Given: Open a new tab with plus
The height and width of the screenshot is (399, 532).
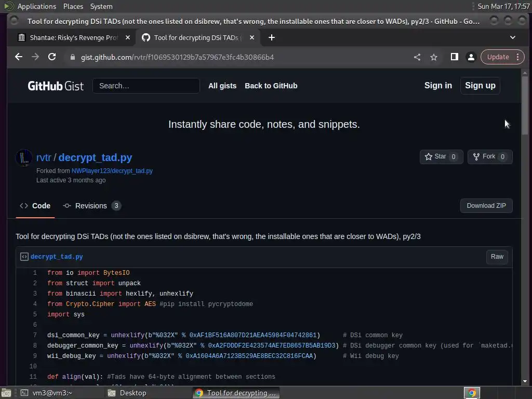Looking at the screenshot, I should click(271, 37).
